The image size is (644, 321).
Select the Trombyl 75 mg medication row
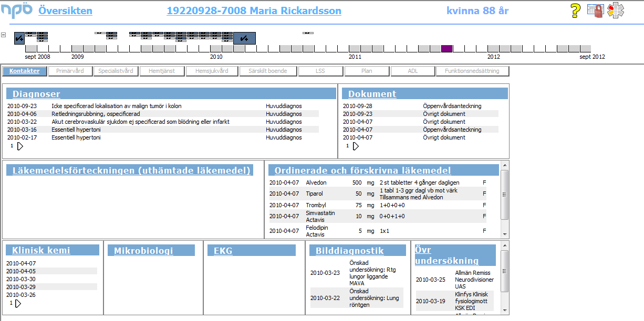378,205
